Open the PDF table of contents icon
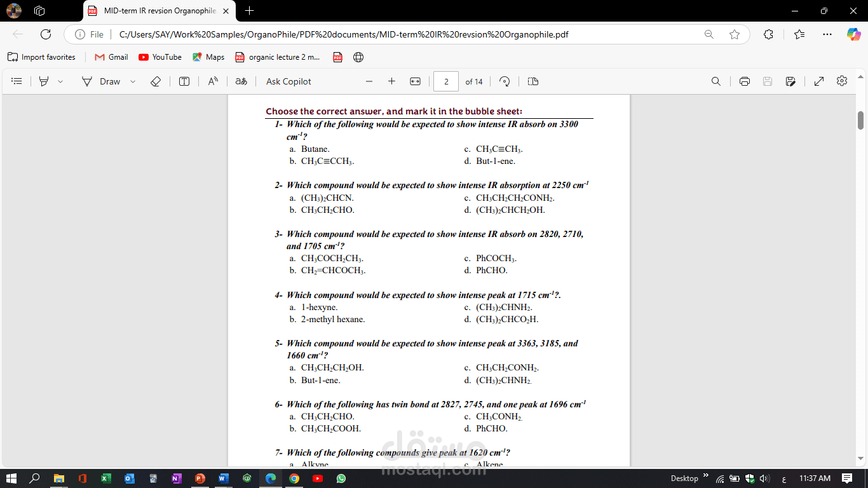This screenshot has width=868, height=488. [17, 81]
